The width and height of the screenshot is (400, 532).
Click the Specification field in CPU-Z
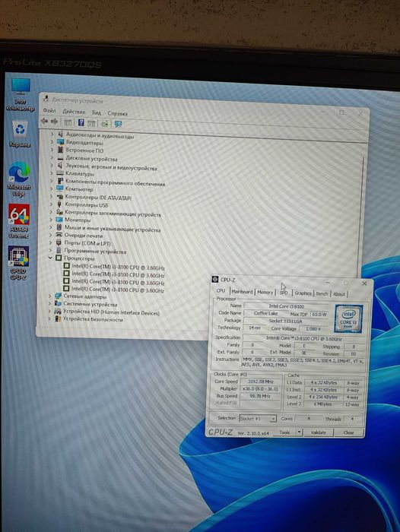[303, 338]
